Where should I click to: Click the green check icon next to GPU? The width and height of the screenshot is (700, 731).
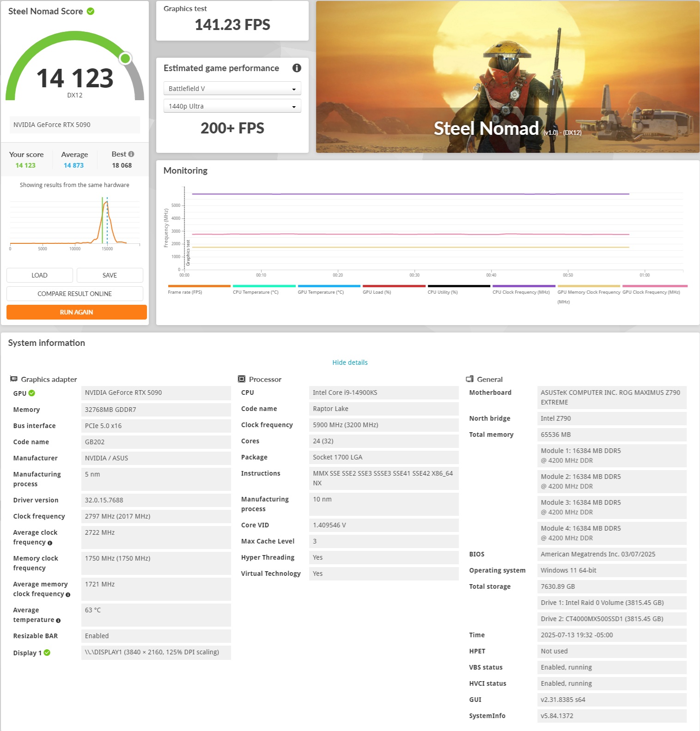[x=32, y=393]
